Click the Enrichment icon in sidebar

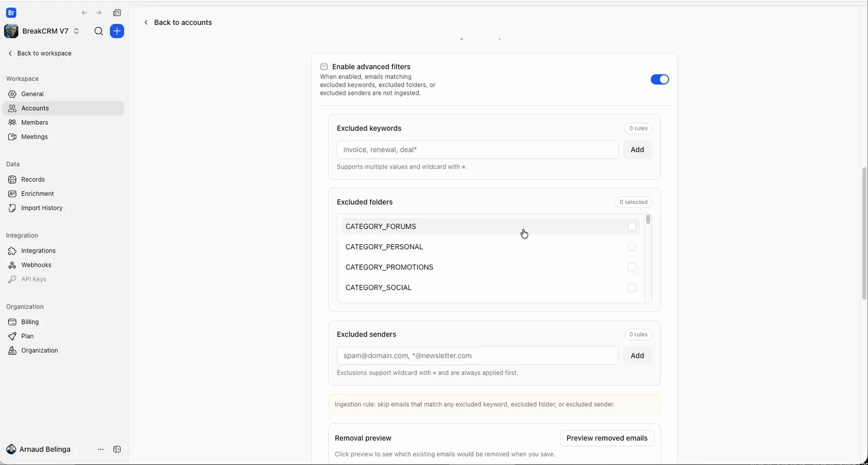coord(12,194)
